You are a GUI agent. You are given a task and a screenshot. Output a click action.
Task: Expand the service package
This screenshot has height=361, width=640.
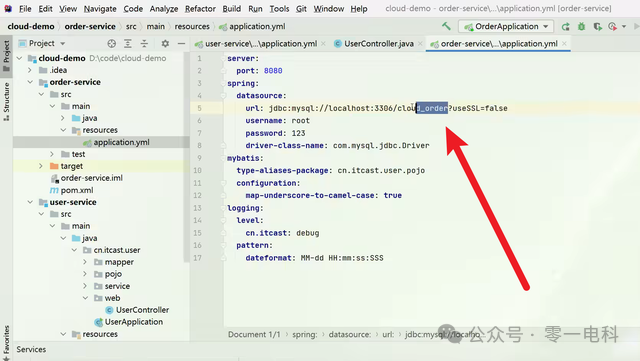point(85,286)
